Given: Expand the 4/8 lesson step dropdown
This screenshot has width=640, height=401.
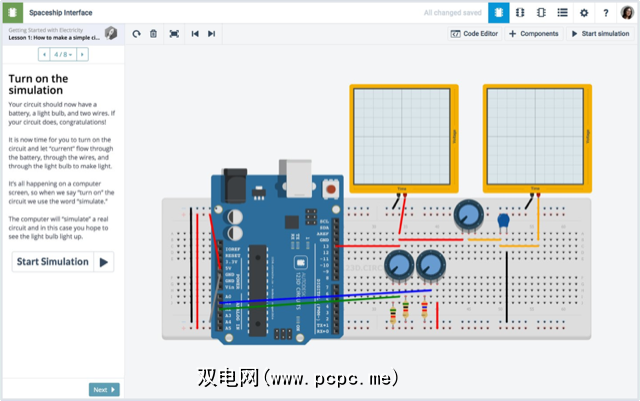Looking at the screenshot, I should [63, 54].
